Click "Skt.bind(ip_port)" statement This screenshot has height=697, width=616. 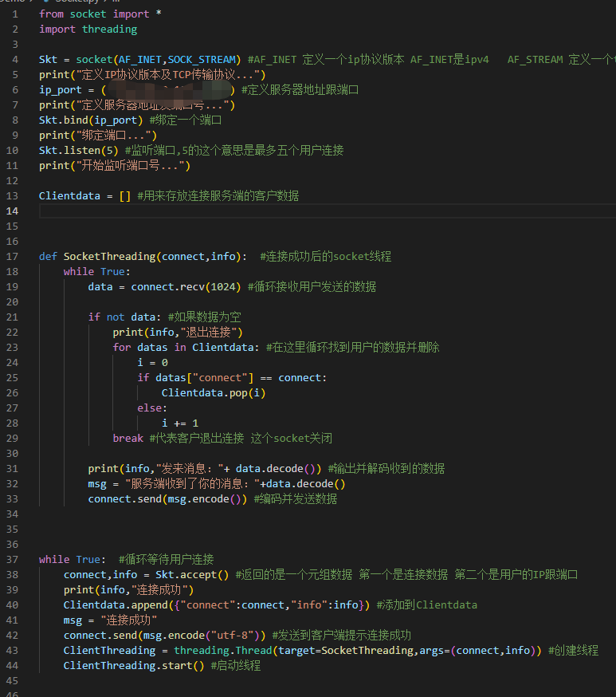tap(91, 120)
